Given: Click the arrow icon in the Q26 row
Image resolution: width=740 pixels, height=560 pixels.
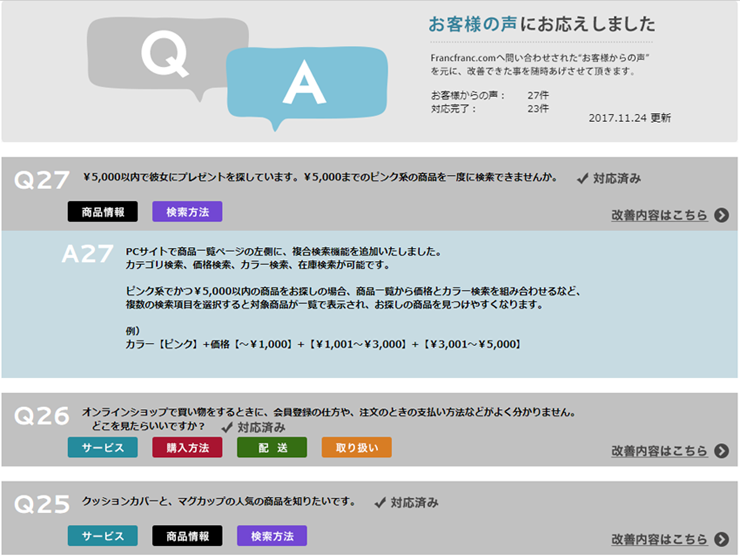Looking at the screenshot, I should pyautogui.click(x=722, y=451).
